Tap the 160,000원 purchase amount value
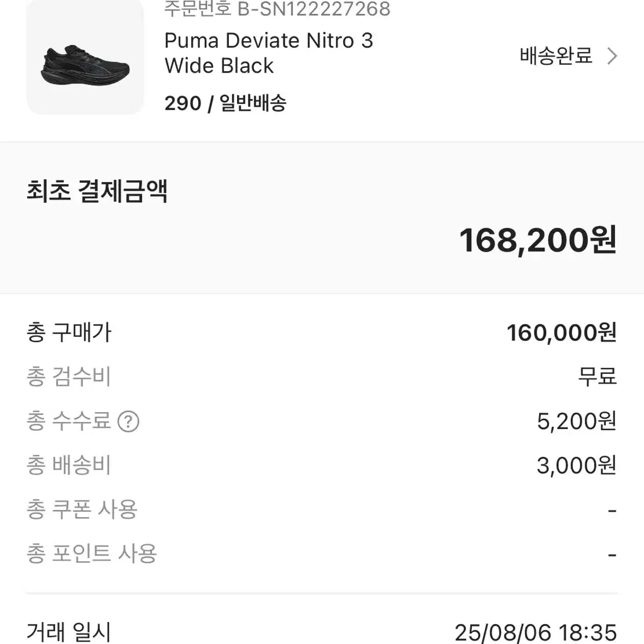Image resolution: width=644 pixels, height=644 pixels. [561, 332]
